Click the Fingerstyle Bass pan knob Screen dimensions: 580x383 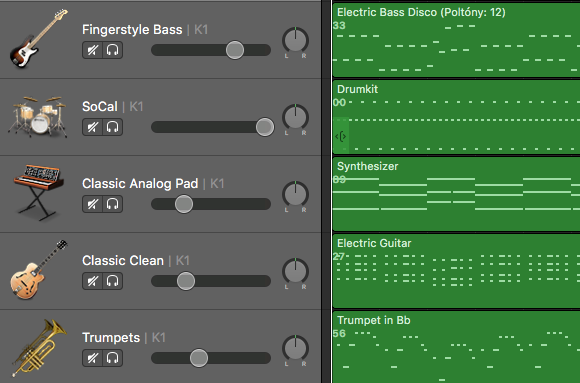pos(296,40)
